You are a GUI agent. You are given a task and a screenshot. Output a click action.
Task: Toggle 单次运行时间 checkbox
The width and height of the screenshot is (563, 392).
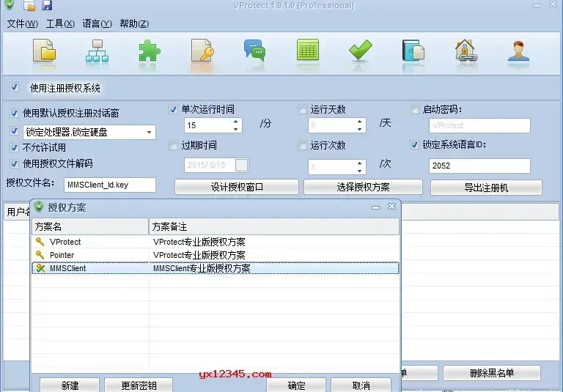173,109
